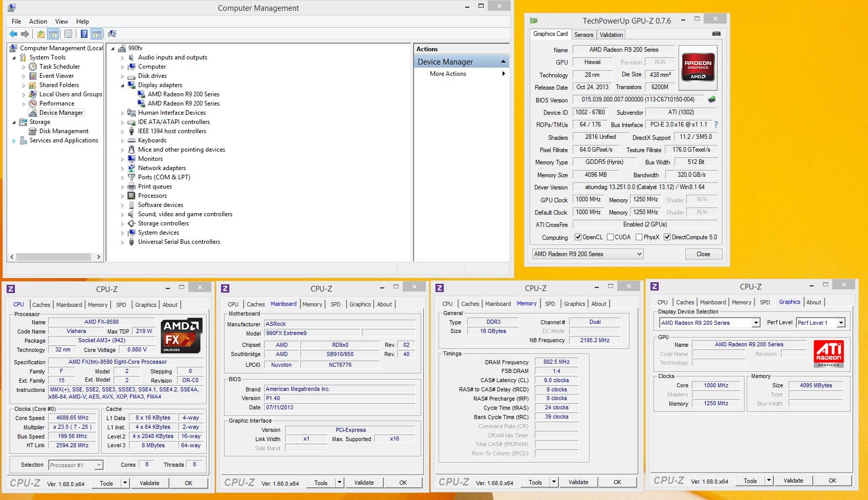Image resolution: width=868 pixels, height=500 pixels.
Task: Click the Bus Interface question mark icon
Action: [716, 124]
